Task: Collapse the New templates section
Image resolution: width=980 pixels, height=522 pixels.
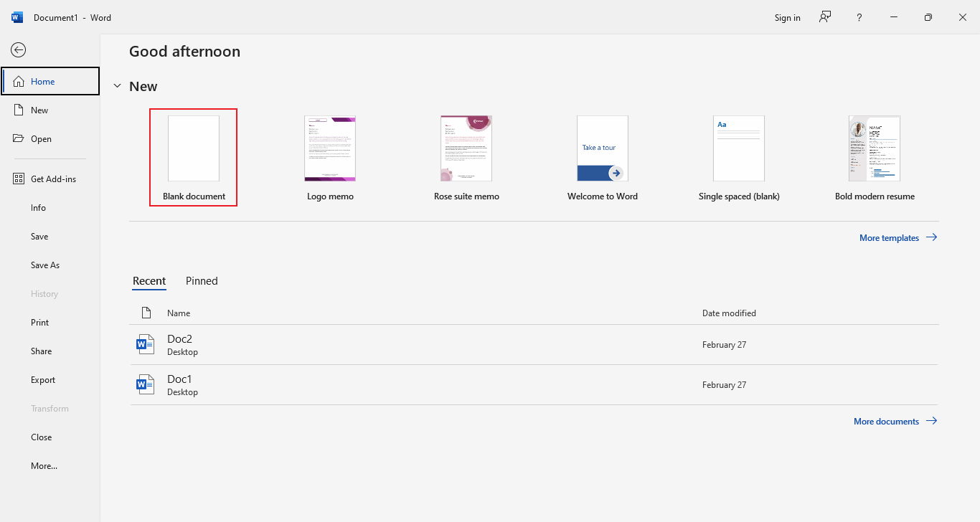Action: tap(118, 85)
